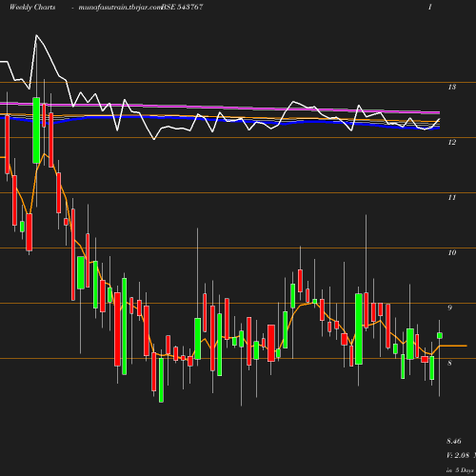The image size is (476, 476).
Task: Click the price axis label 10
Action: (452, 252)
